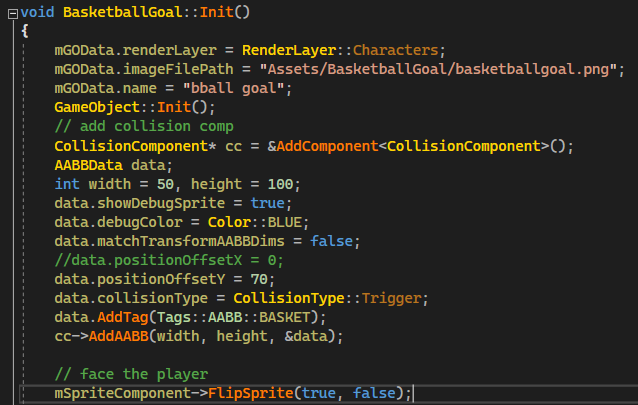Click &data argument in AddAABB

click(x=306, y=337)
